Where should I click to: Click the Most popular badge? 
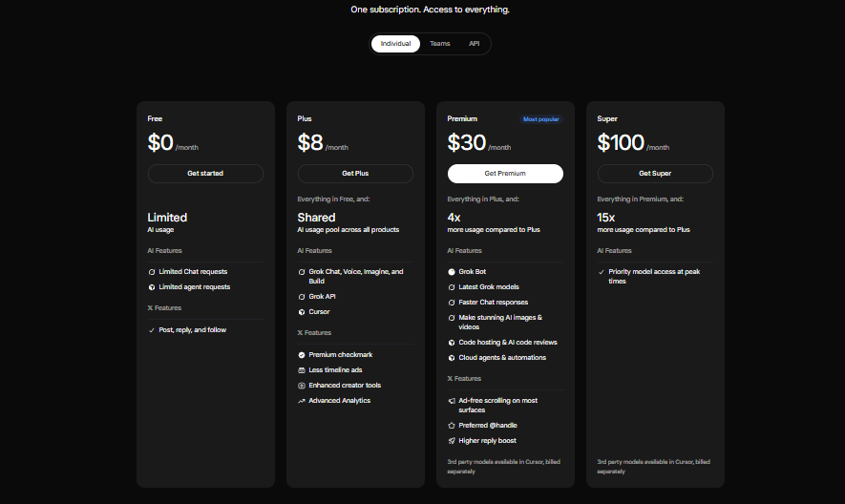tap(541, 119)
